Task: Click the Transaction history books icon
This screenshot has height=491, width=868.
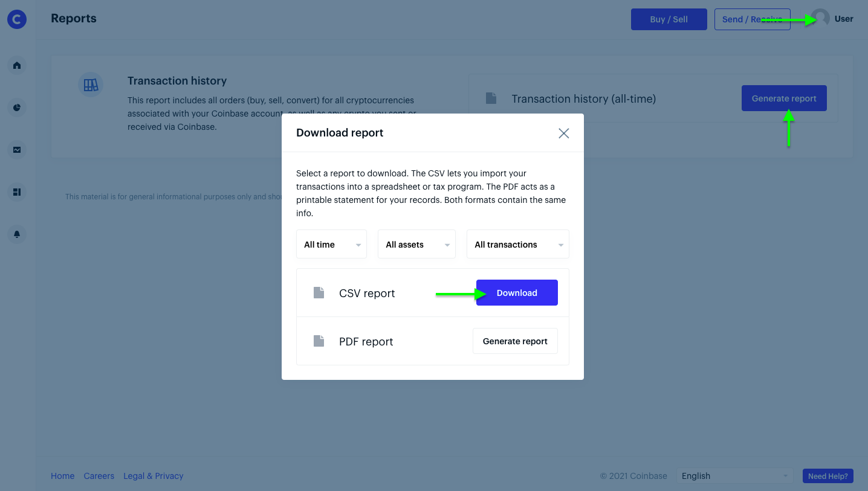Action: (x=91, y=85)
